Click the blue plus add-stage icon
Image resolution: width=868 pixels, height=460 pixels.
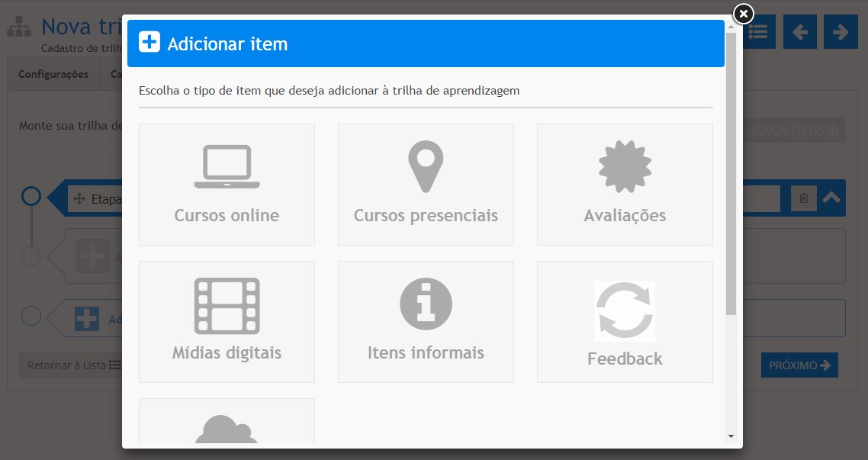[87, 318]
